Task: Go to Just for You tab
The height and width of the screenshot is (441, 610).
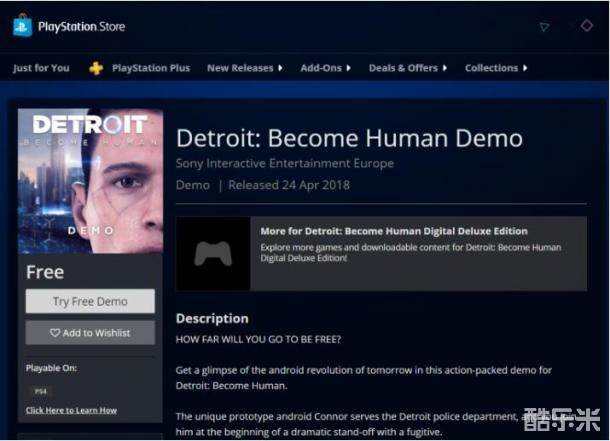Action: point(41,68)
